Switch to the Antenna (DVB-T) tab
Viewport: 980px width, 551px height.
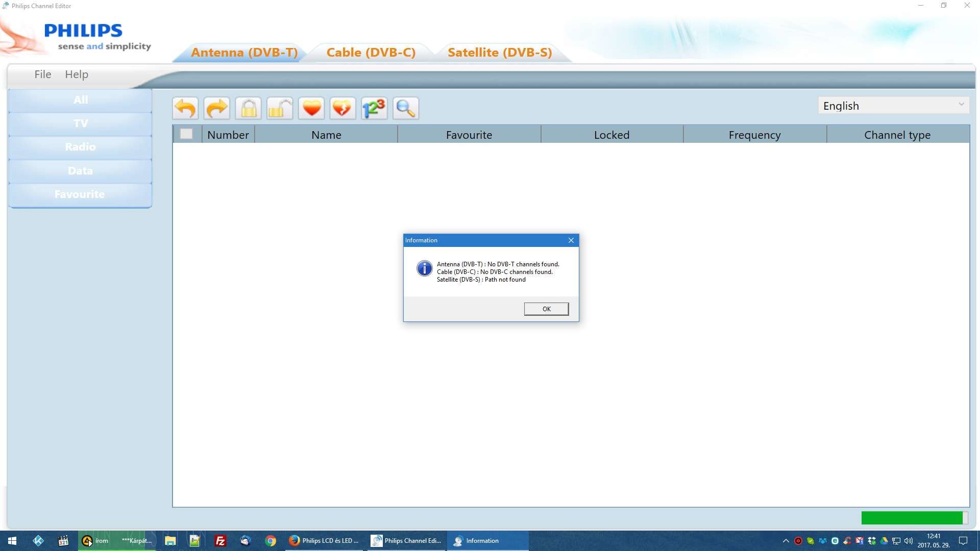coord(244,53)
